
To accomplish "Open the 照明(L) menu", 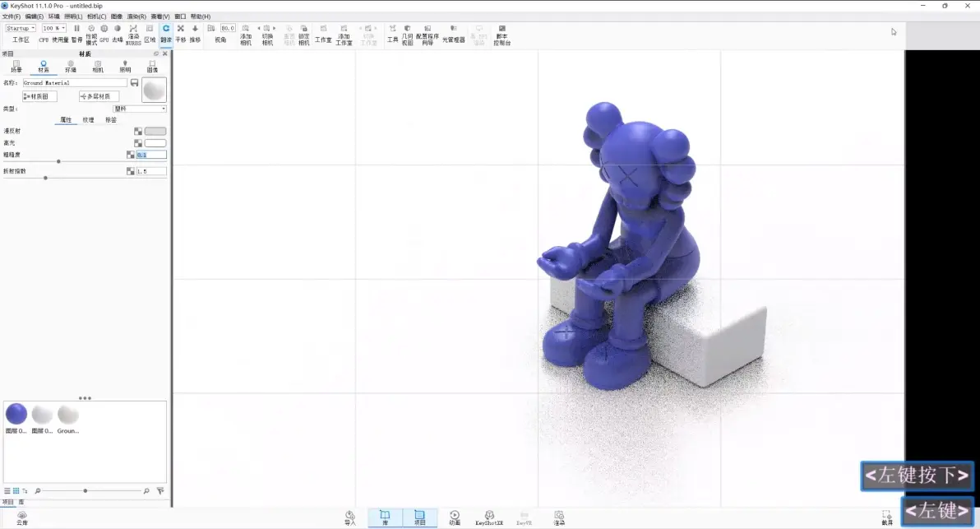I will [x=73, y=16].
